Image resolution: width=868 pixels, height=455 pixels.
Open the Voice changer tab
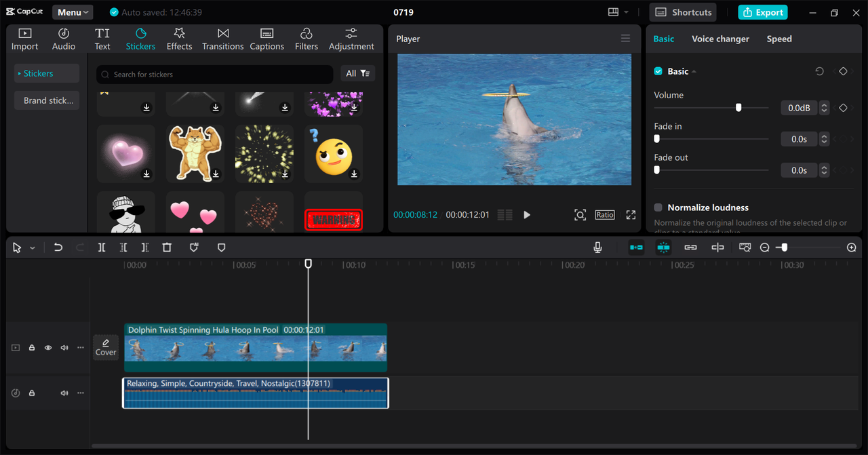[720, 39]
